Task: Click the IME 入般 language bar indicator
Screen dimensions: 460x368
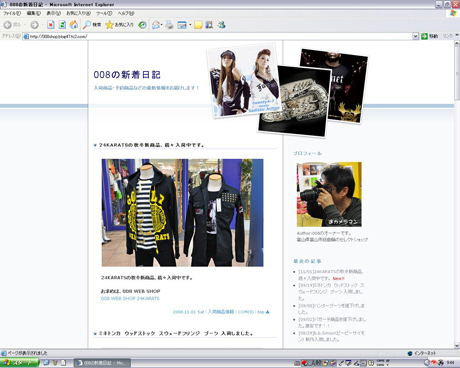Action: pos(315,363)
